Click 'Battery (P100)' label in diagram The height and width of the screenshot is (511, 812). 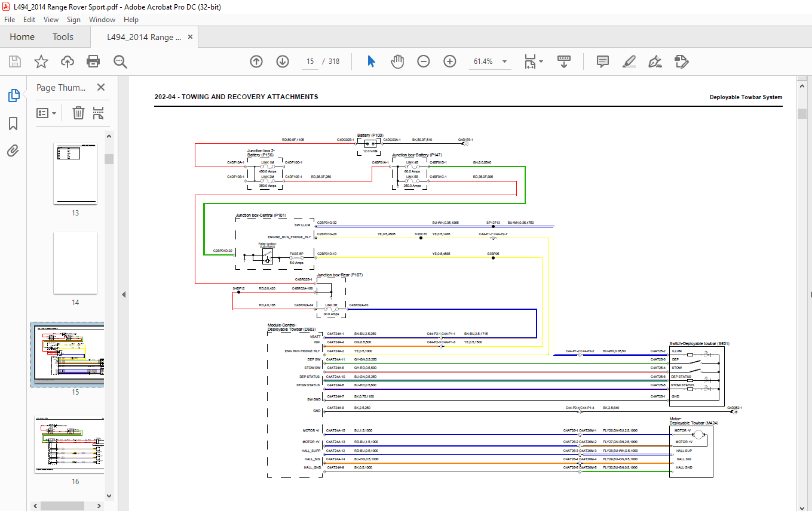[x=370, y=135]
